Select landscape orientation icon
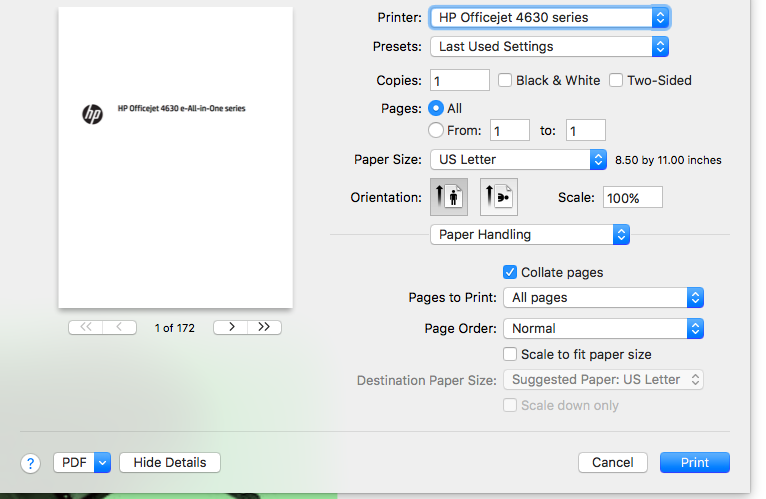 tap(498, 197)
